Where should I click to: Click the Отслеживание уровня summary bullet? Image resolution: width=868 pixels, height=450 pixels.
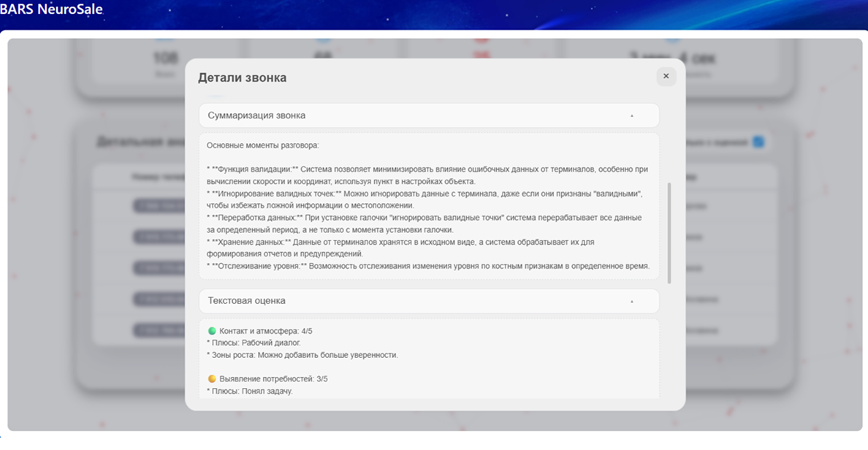428,266
